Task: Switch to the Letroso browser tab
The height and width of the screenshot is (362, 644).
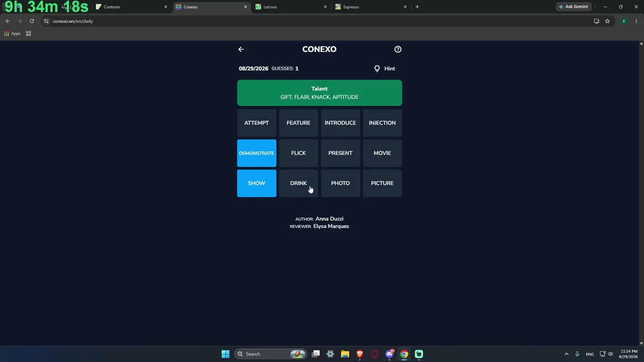Action: click(291, 7)
